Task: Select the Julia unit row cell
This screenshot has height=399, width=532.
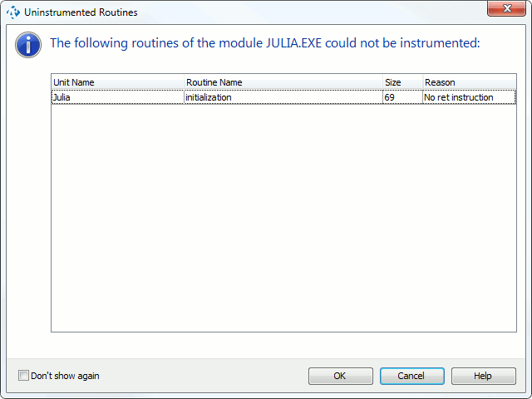Action: [117, 97]
